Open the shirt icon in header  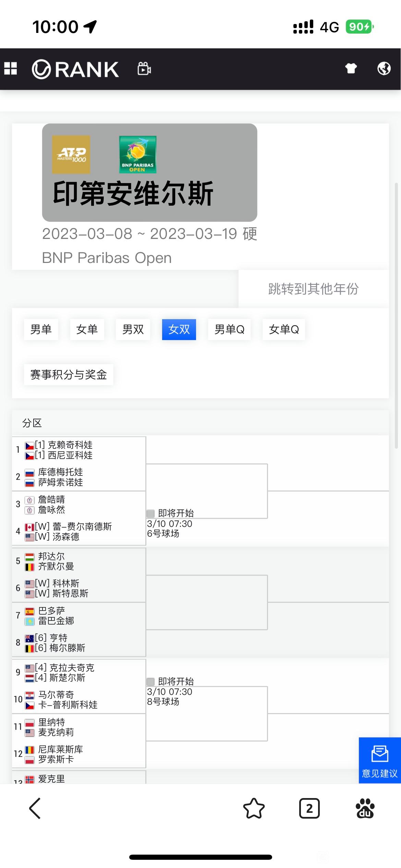[x=351, y=69]
